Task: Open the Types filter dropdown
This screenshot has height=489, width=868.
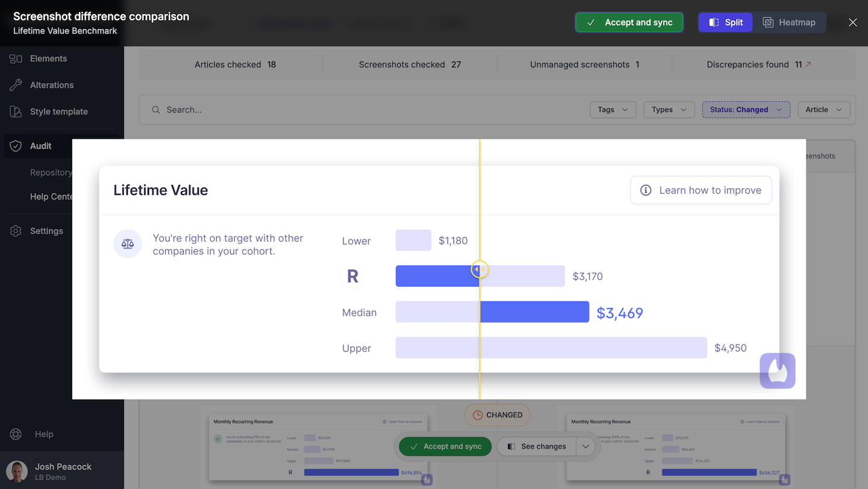Action: pyautogui.click(x=669, y=110)
